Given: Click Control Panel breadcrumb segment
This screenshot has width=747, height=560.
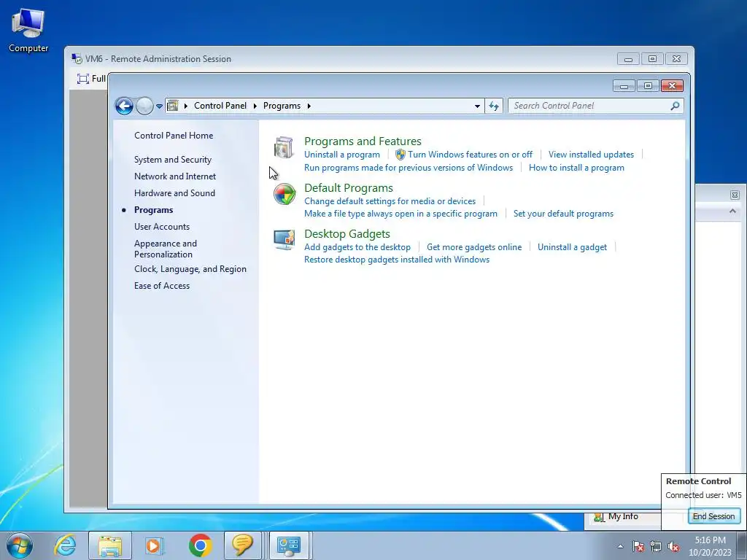Looking at the screenshot, I should click(x=220, y=106).
